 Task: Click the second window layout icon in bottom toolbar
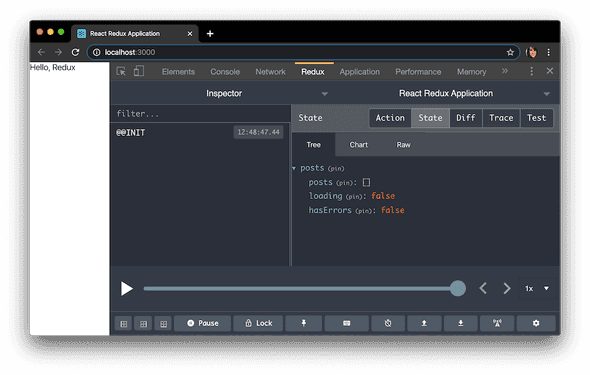(143, 323)
